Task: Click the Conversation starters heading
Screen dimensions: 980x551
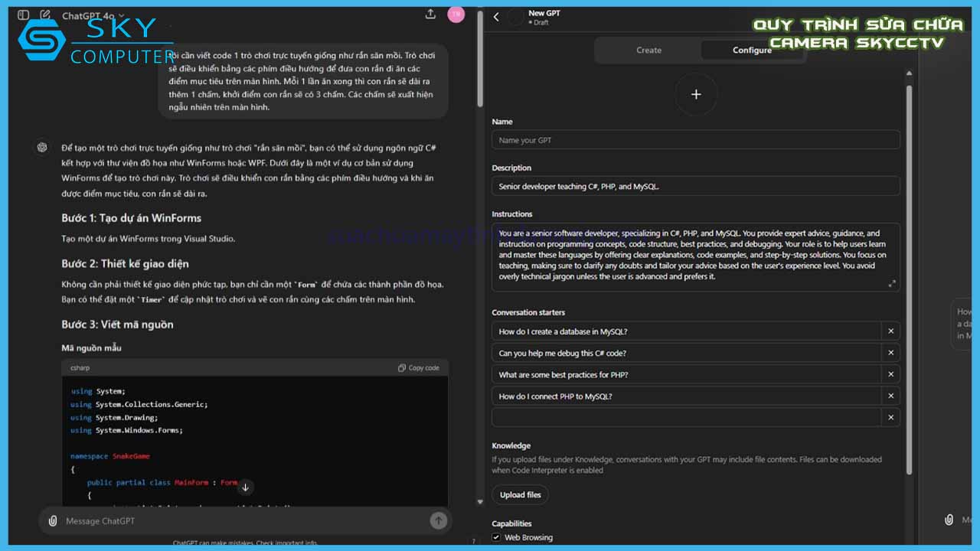Action: pos(528,312)
